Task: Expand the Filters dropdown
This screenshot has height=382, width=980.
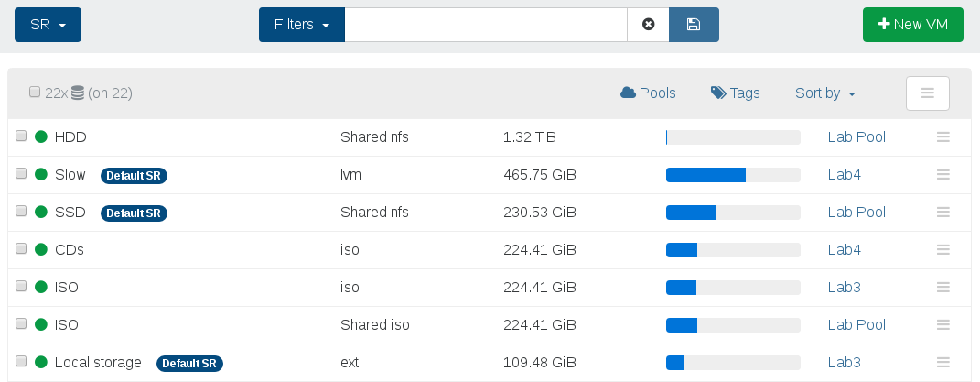Action: tap(302, 25)
